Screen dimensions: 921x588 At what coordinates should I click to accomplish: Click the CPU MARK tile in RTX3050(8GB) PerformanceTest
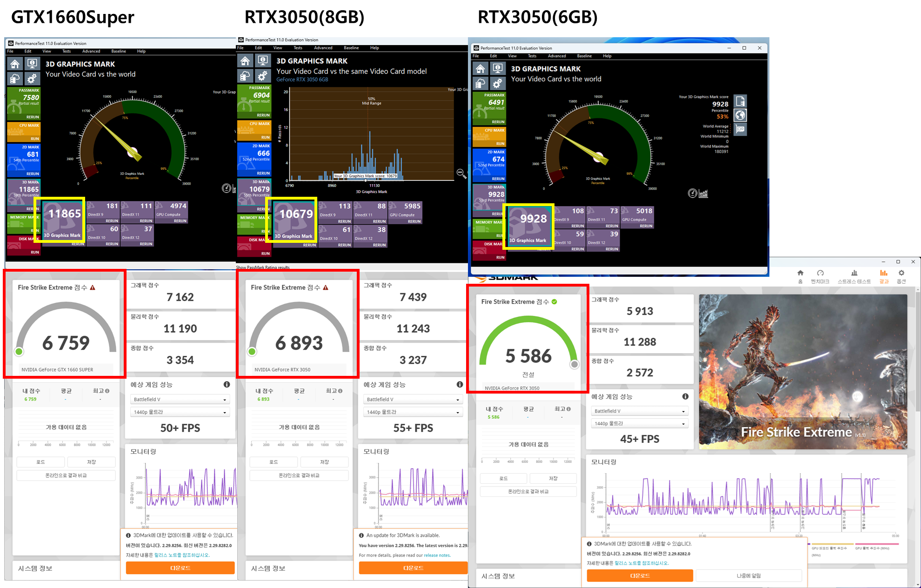[x=254, y=130]
